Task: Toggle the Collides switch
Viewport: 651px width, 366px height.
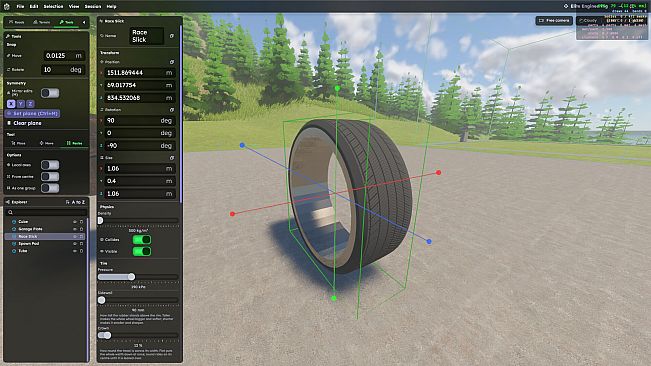Action: 142,240
